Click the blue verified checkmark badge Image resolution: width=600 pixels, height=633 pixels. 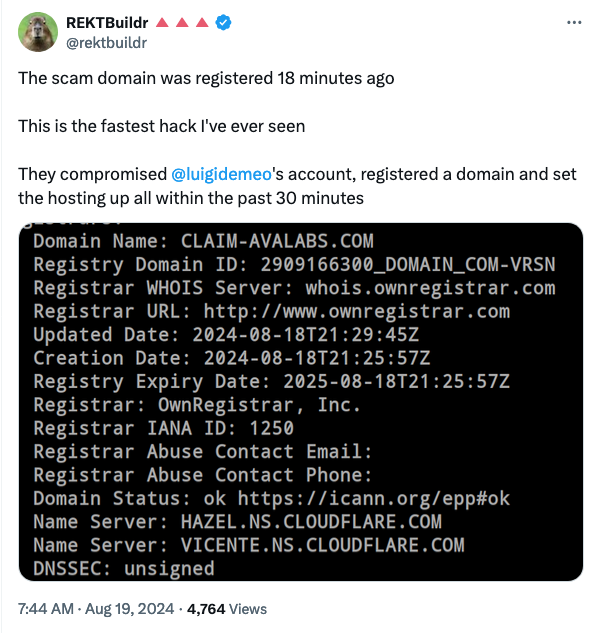pos(223,23)
